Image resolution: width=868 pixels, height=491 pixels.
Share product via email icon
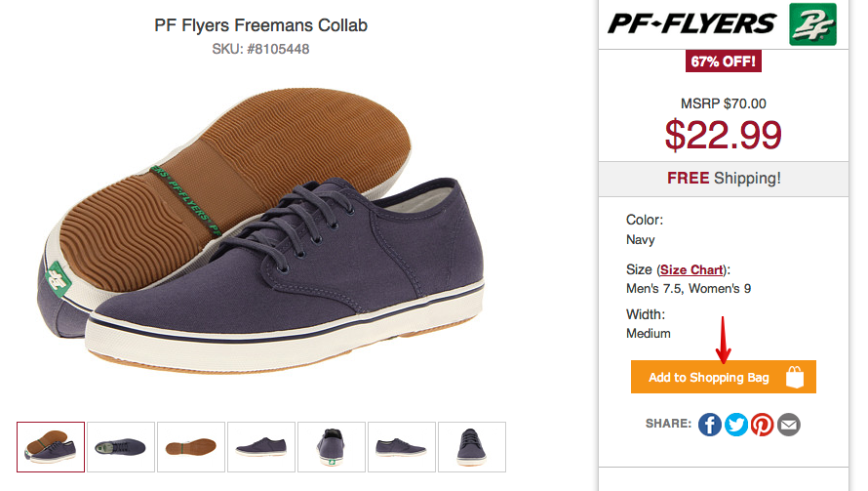789,425
